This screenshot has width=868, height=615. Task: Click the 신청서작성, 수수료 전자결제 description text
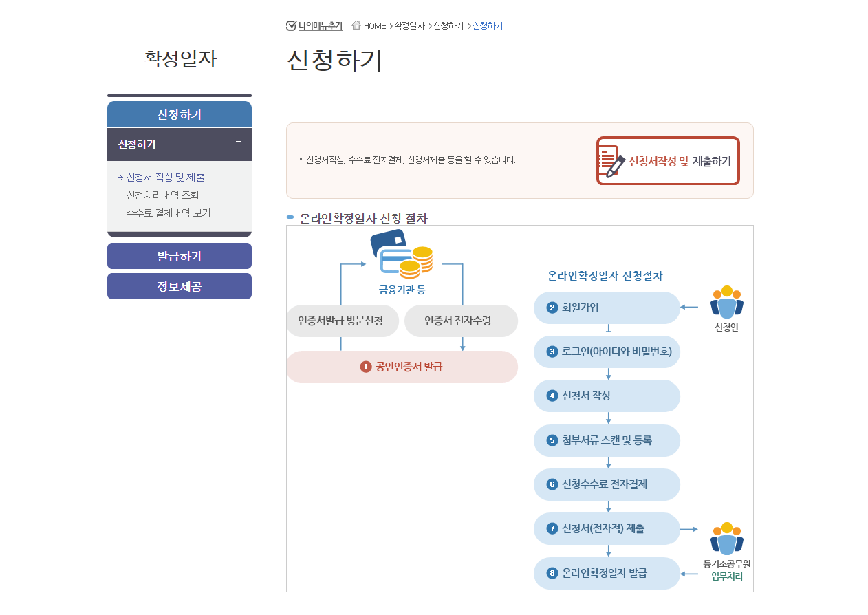411,160
